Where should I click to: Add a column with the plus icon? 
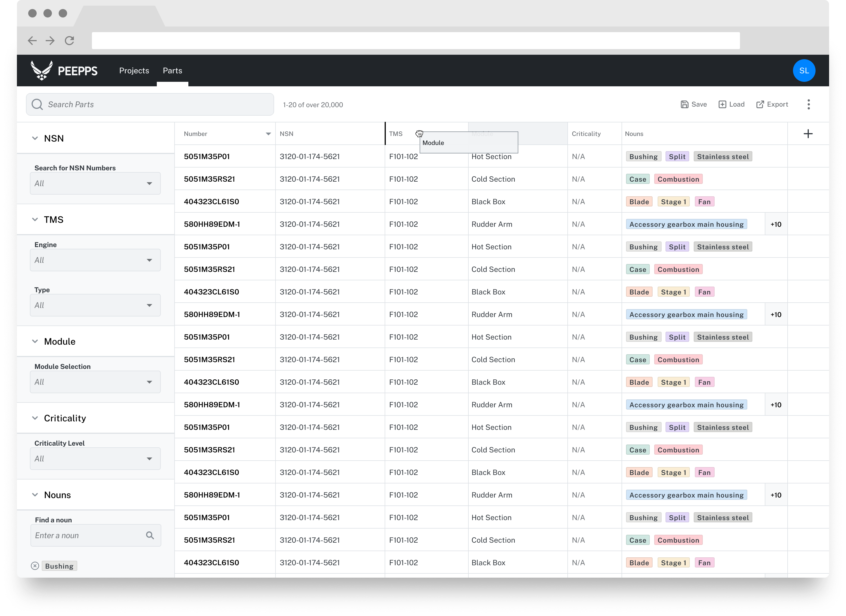point(808,134)
